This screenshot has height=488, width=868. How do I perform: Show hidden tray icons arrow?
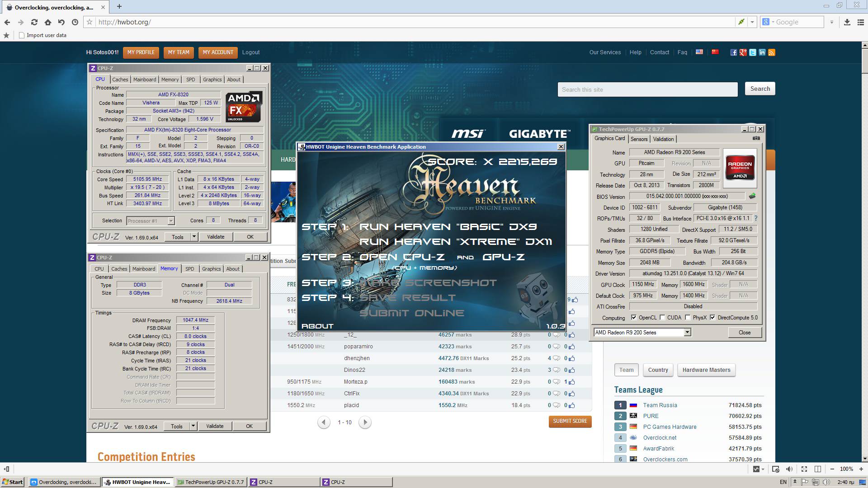pyautogui.click(x=795, y=482)
